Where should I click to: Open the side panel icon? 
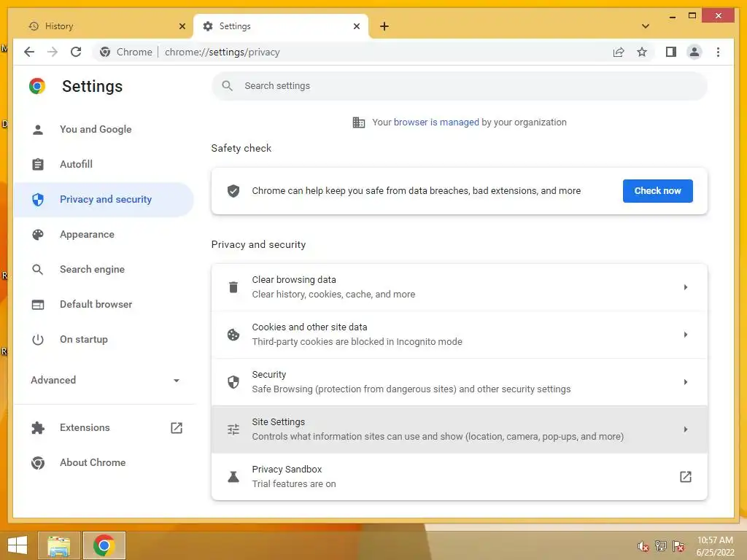coord(671,52)
